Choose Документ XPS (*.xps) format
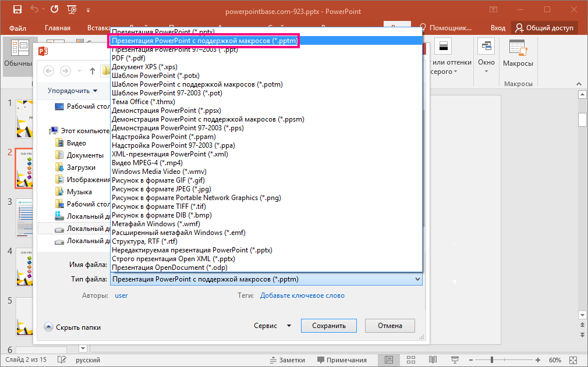The image size is (588, 367). [266, 67]
